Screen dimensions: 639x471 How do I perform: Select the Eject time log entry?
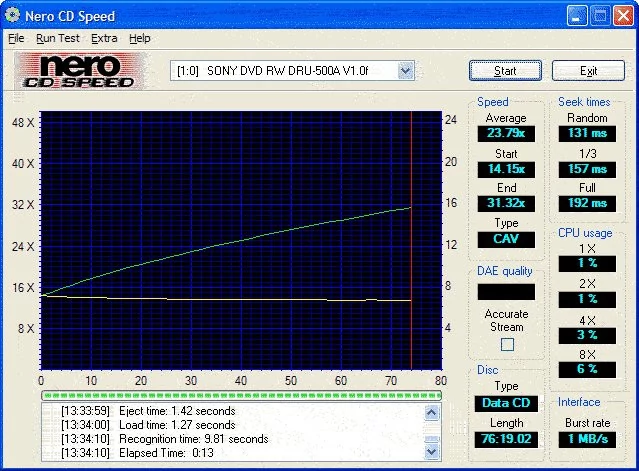pos(148,411)
